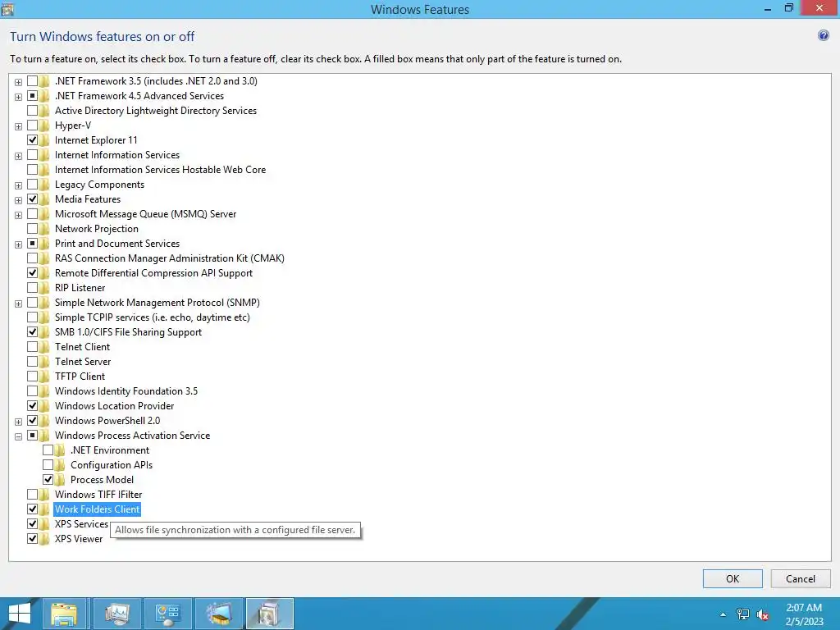Click the RIP Listener folder icon
Image resolution: width=840 pixels, height=630 pixels.
44,288
